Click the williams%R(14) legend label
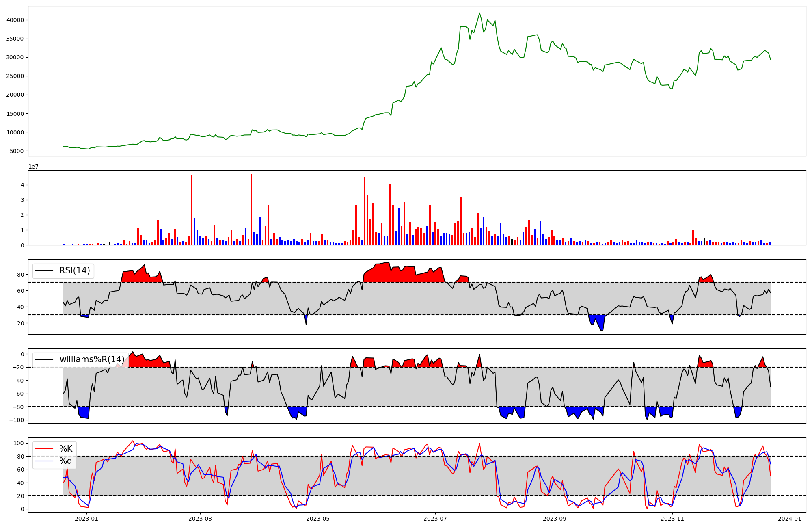This screenshot has height=528, width=812. 92,359
